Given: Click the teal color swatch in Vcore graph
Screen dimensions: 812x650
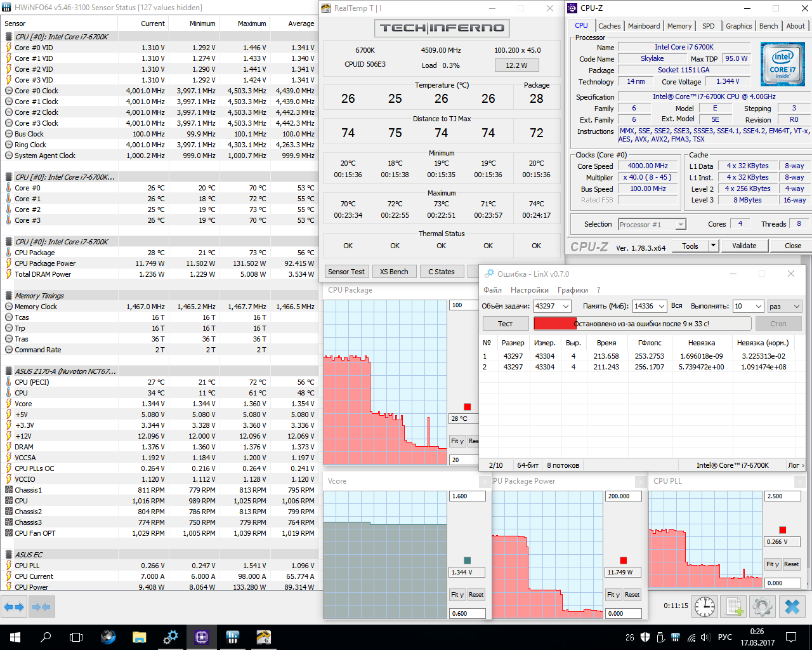Looking at the screenshot, I should pos(468,560).
